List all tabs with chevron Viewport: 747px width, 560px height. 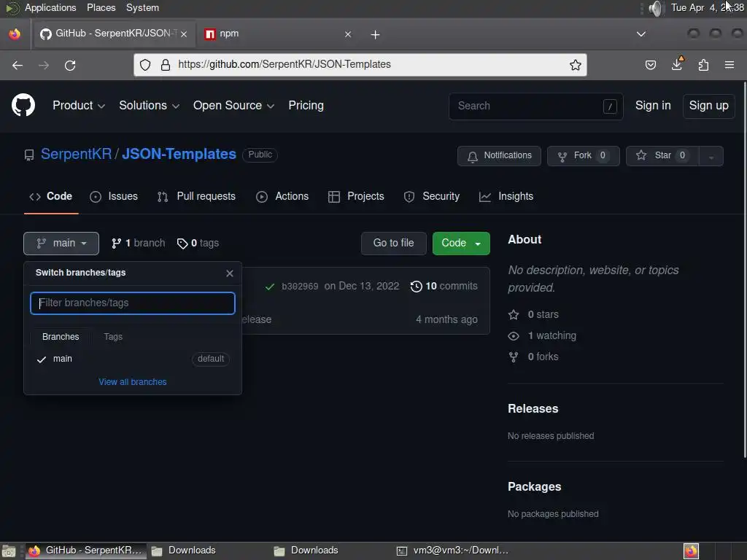click(x=640, y=34)
